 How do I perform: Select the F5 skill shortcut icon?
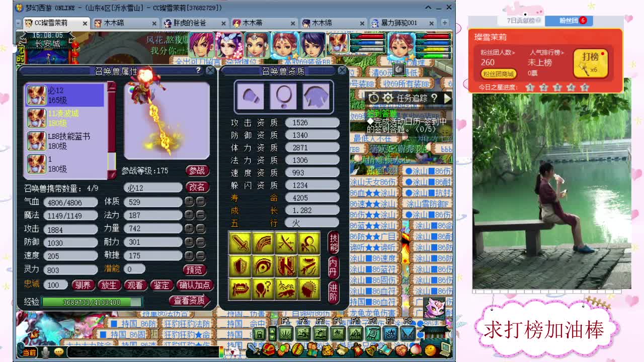pyautogui.click(x=355, y=333)
